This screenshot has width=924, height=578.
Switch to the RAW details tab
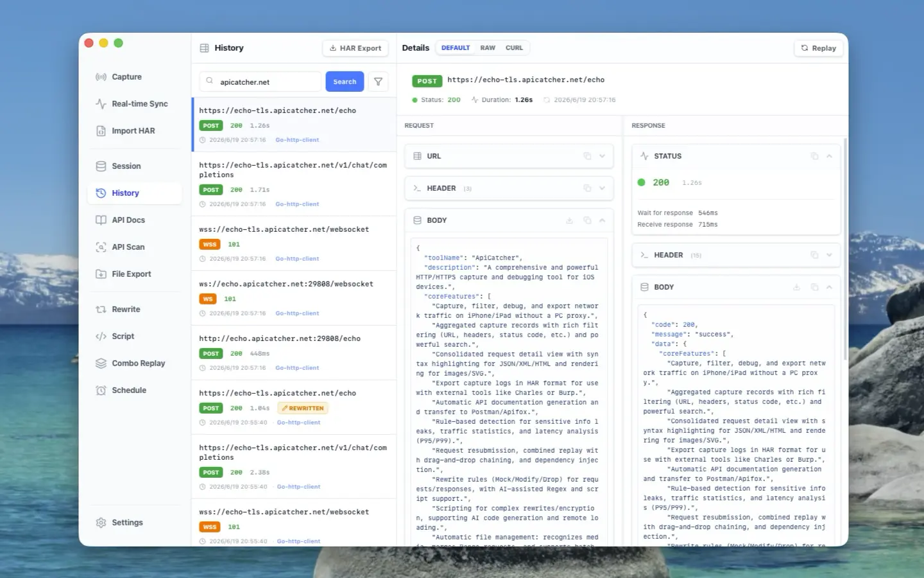pos(488,48)
